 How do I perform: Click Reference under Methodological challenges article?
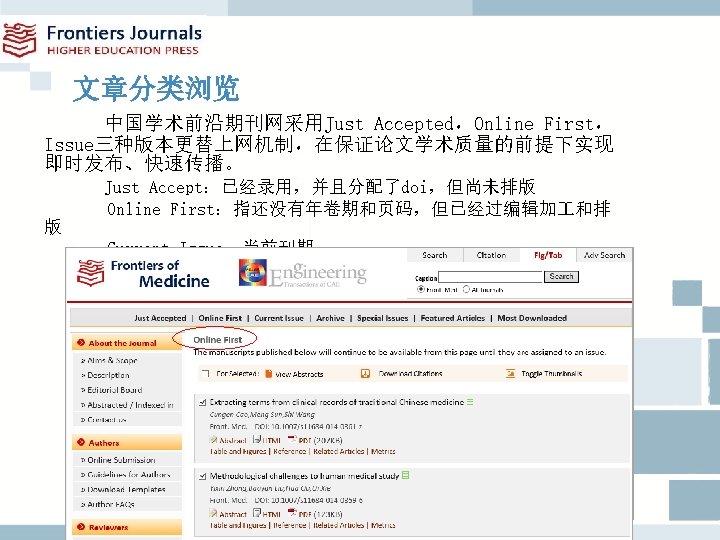click(289, 525)
